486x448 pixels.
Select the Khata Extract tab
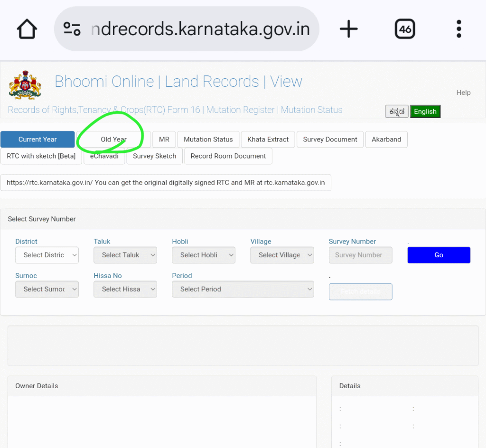(x=268, y=140)
